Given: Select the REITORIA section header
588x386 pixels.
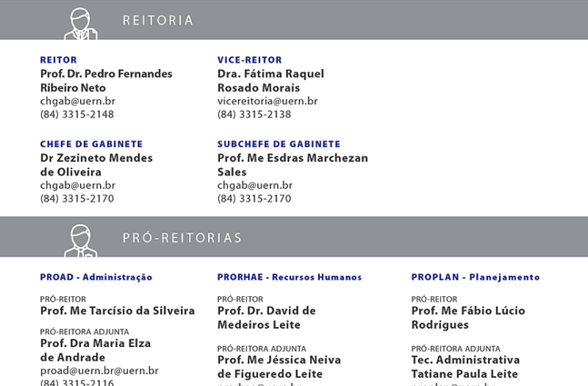Looking at the screenshot, I should [x=158, y=21].
